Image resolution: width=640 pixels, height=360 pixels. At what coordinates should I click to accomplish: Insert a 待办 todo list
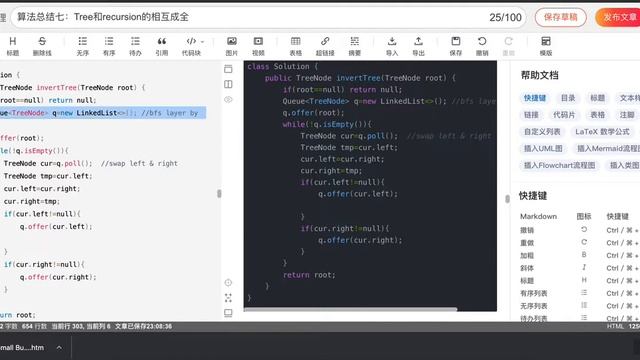click(x=135, y=46)
